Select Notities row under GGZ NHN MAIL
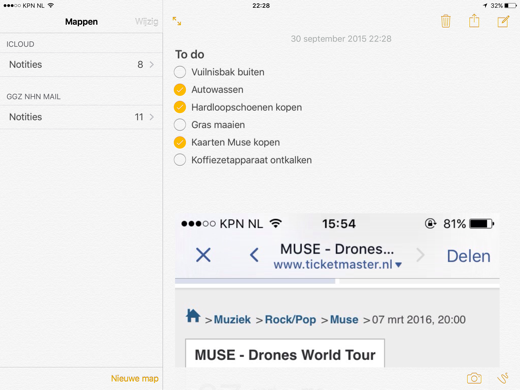520x390 pixels. (81, 117)
